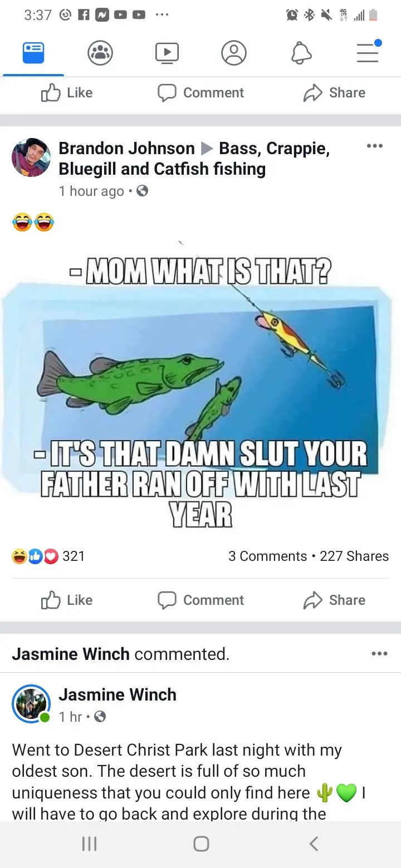Open the Watch video tab
Image resolution: width=401 pixels, height=868 pixels.
point(167,53)
